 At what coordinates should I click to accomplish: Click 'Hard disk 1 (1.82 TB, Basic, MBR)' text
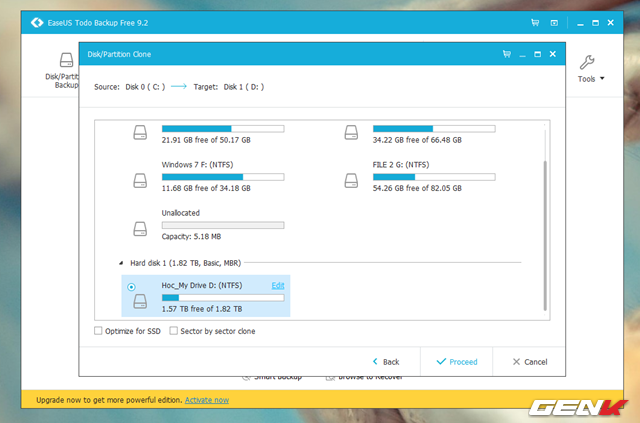coord(186,263)
